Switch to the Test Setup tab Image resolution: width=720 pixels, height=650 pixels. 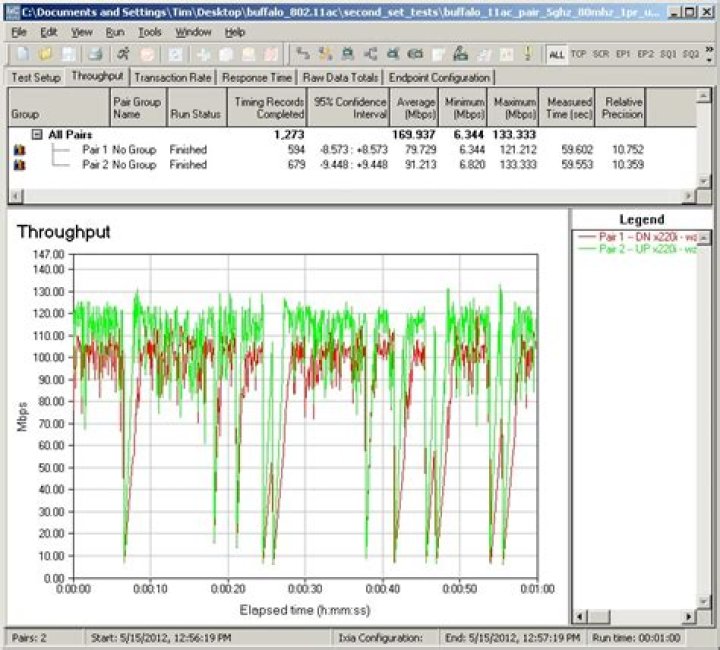36,78
